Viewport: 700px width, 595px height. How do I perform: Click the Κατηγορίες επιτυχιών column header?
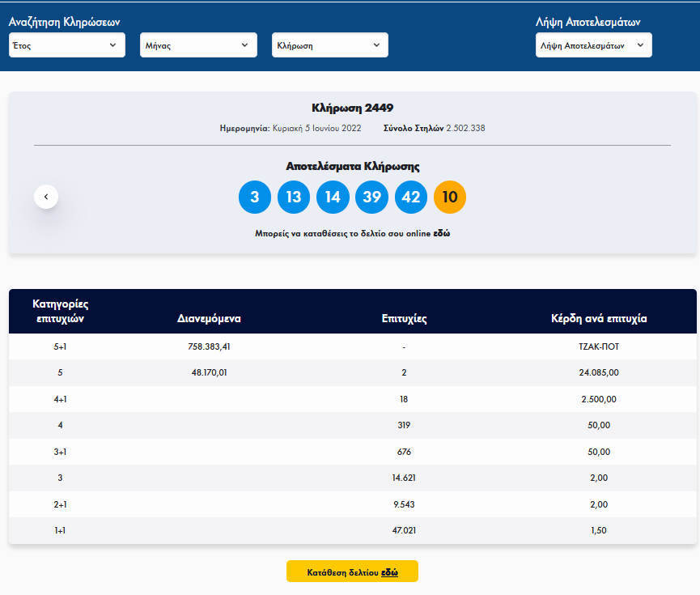coord(61,311)
